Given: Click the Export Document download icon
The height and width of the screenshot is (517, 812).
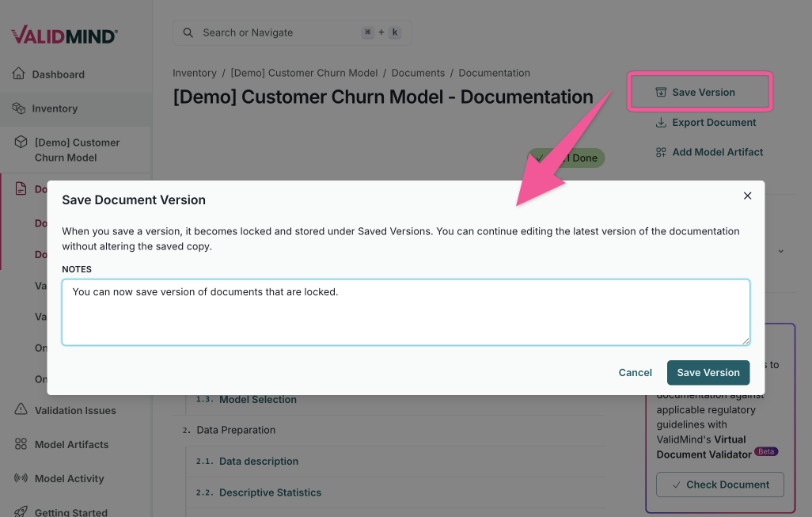Looking at the screenshot, I should [x=661, y=122].
